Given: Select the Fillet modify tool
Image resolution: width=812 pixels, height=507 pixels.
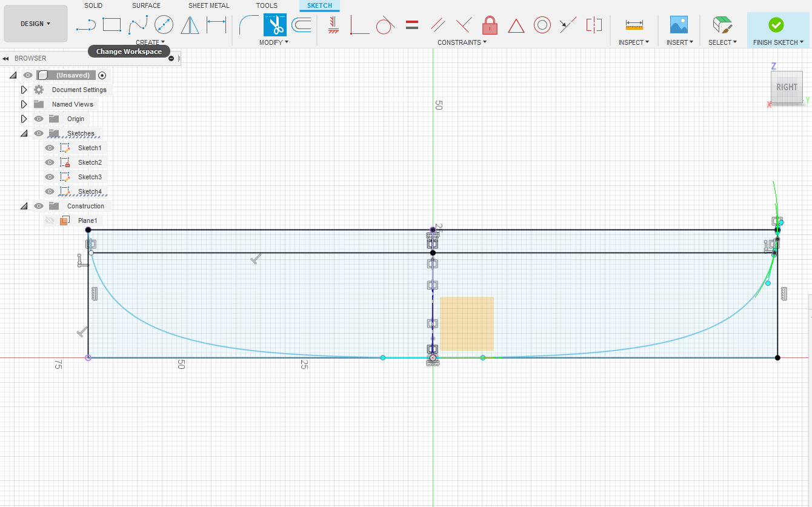Looking at the screenshot, I should (x=249, y=25).
